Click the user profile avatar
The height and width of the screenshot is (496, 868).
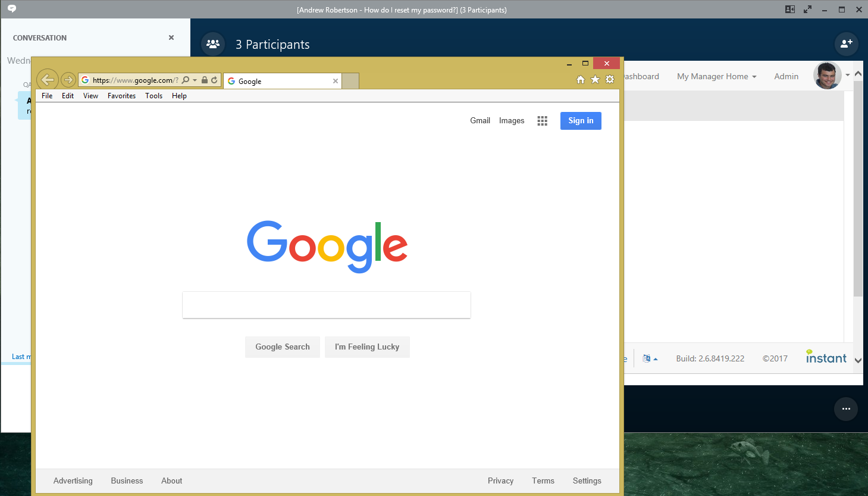click(827, 76)
